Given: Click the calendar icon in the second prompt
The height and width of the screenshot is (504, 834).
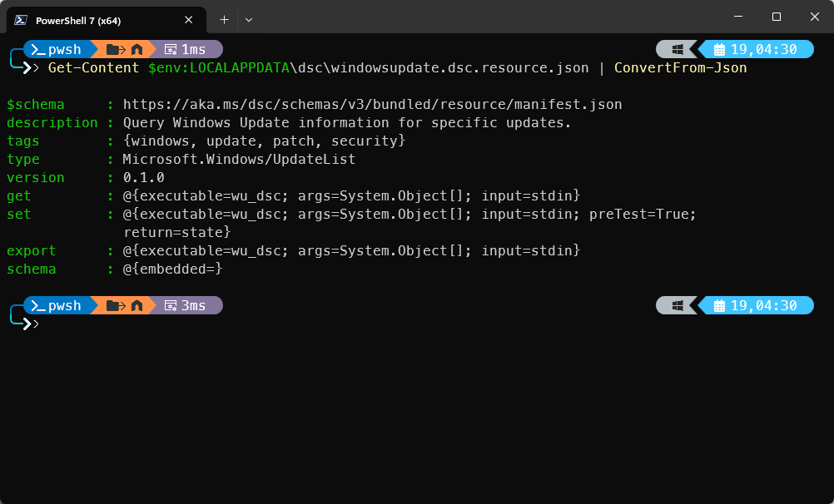Looking at the screenshot, I should (x=719, y=306).
